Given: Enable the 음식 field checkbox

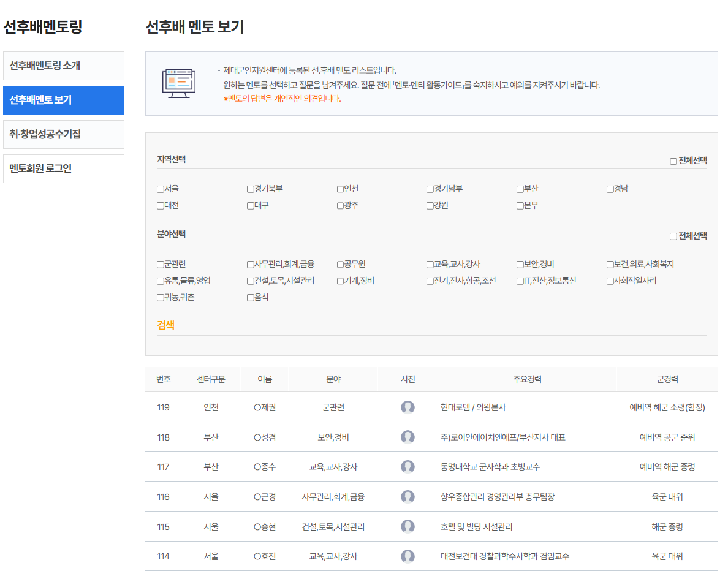Looking at the screenshot, I should pos(250,298).
